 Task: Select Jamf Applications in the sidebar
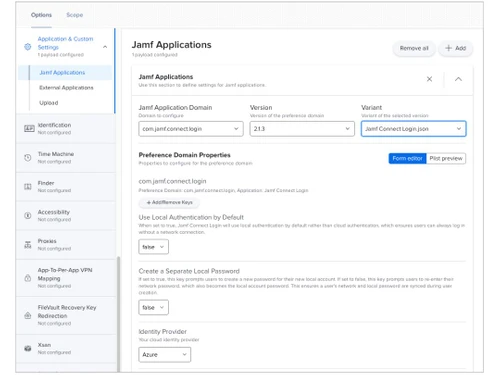65,72
